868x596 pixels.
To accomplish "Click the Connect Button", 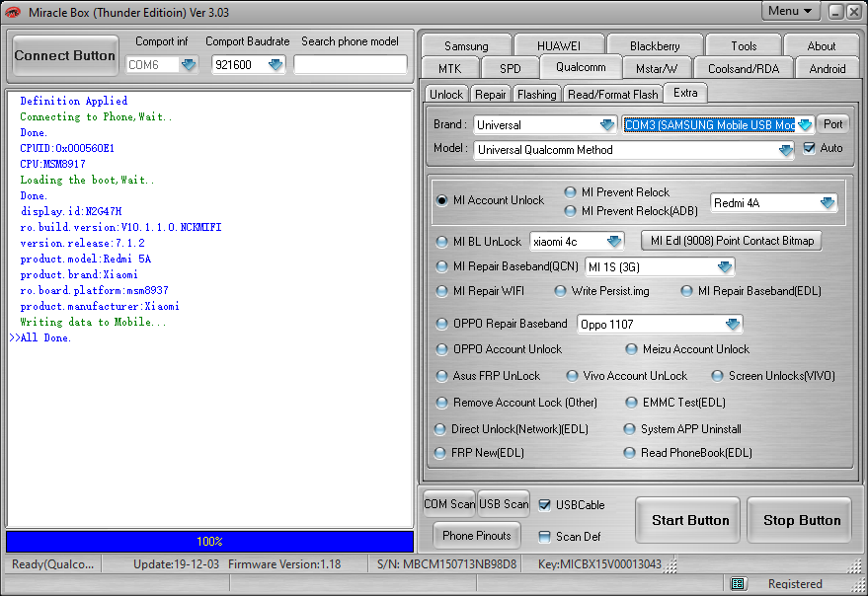I will 65,56.
